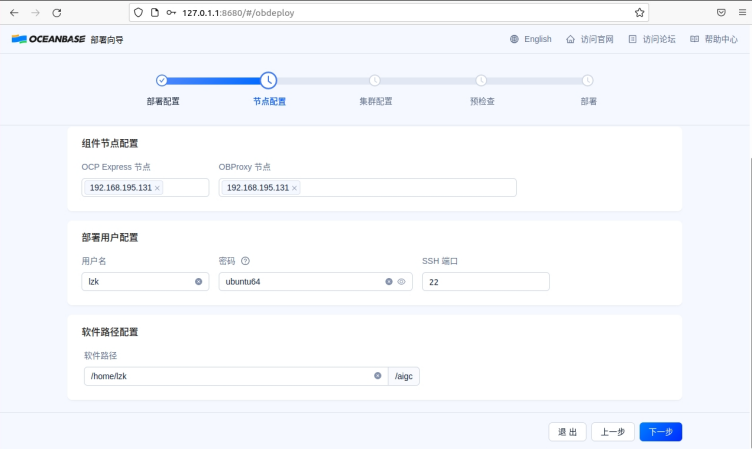The height and width of the screenshot is (449, 752).
Task: Click the home icon for 访问官网
Action: tap(570, 39)
